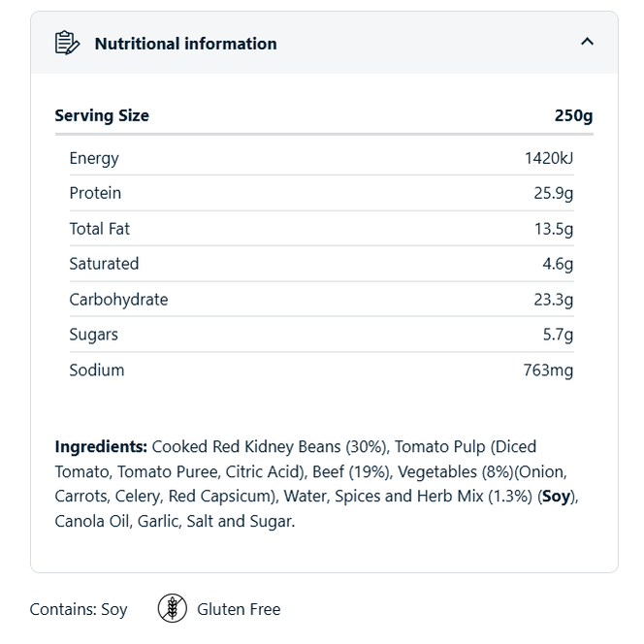
Task: Click the Contains: Soy allergen text
Action: click(x=79, y=610)
